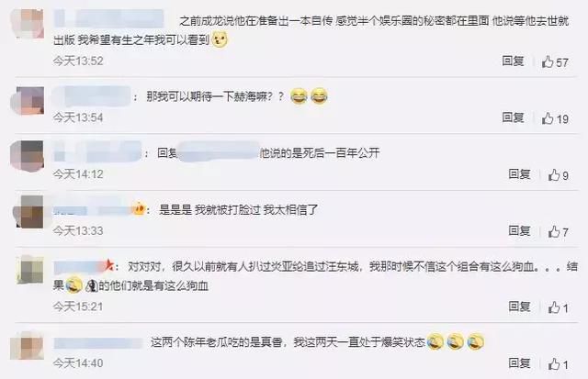The image size is (588, 379).
Task: Click 回复 on the 13:54 comment
Action: tap(513, 117)
